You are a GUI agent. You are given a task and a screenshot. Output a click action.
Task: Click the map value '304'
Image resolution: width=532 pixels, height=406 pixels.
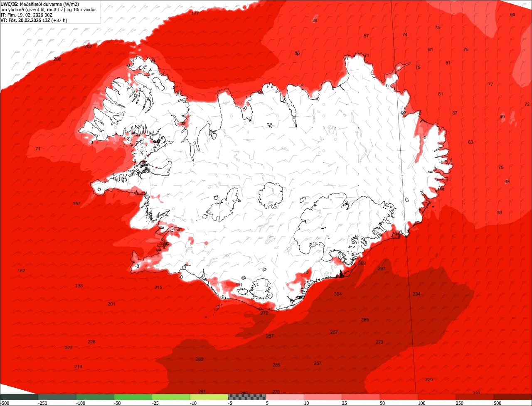coord(338,294)
